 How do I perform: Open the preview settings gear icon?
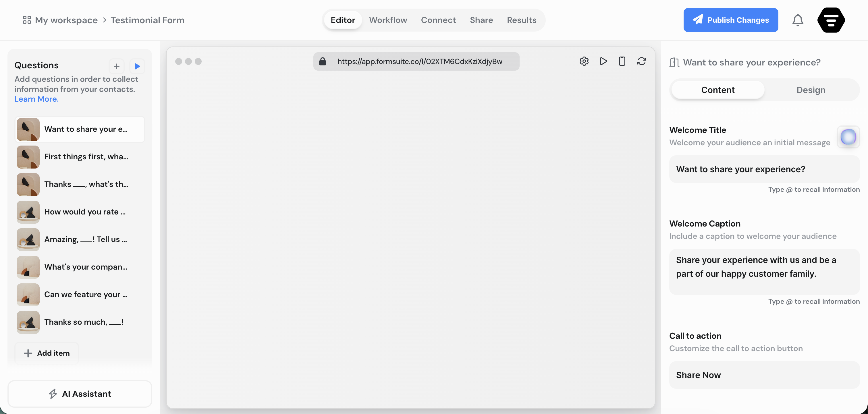(x=584, y=61)
